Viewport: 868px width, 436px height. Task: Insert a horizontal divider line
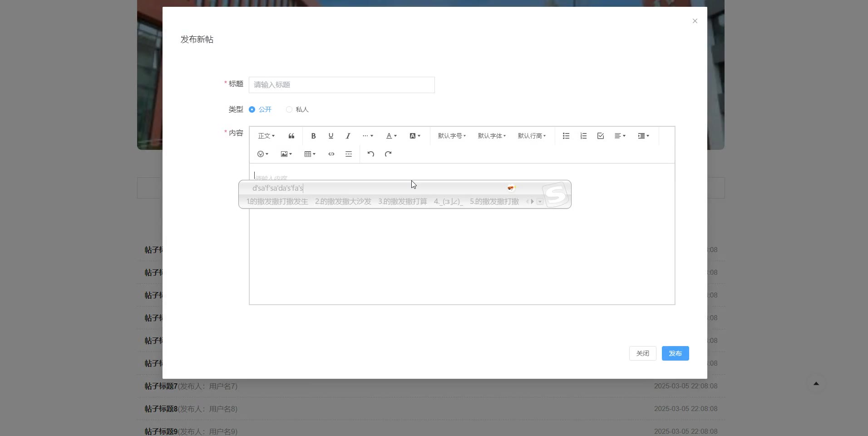coord(349,154)
